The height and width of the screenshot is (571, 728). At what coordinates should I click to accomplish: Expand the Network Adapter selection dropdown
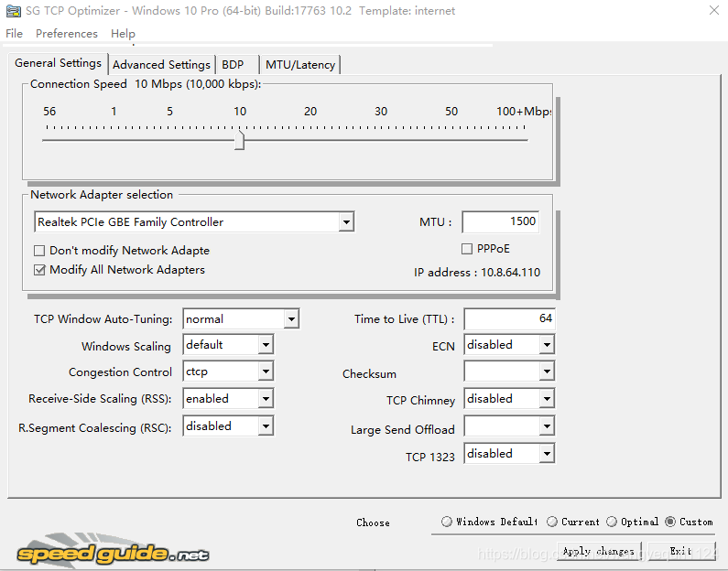tap(346, 221)
